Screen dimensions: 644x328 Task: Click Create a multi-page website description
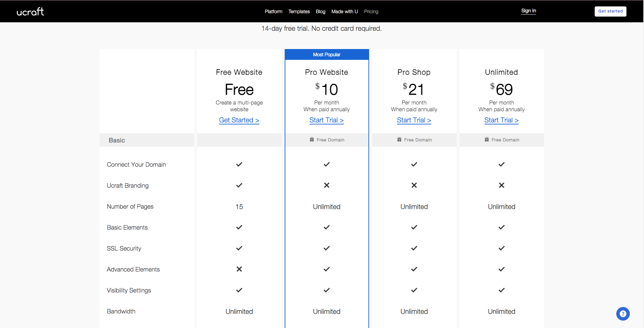point(239,106)
